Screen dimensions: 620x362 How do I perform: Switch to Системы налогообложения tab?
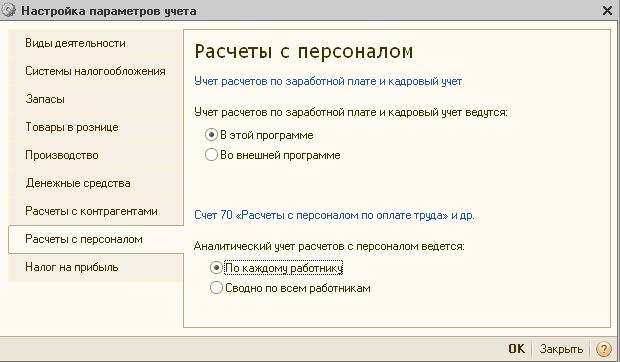click(x=96, y=71)
